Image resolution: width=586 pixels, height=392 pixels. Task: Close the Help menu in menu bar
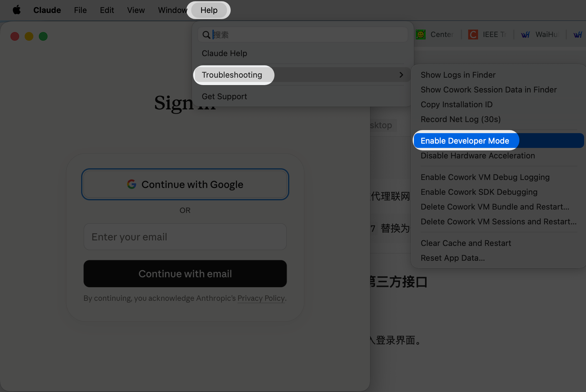pyautogui.click(x=209, y=10)
